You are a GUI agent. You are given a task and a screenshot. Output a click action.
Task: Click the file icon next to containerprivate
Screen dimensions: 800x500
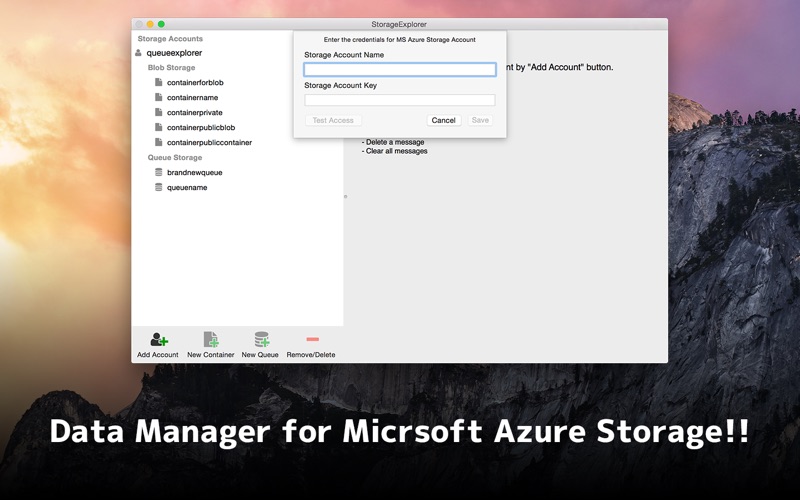click(159, 112)
